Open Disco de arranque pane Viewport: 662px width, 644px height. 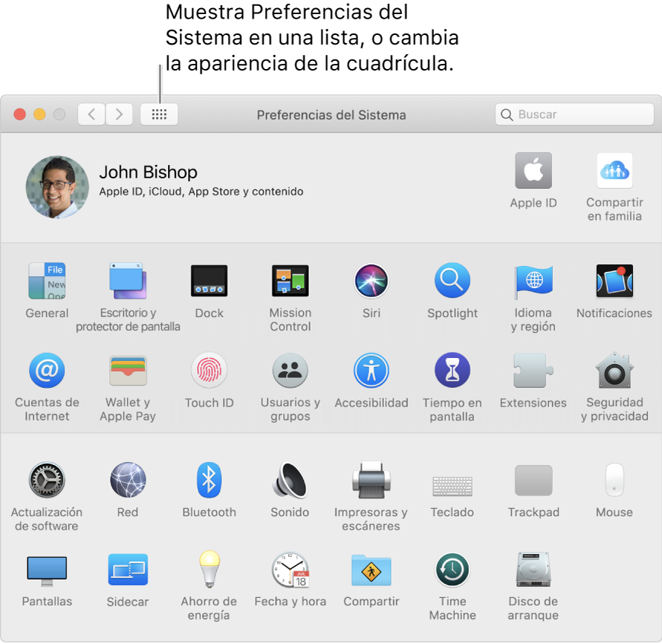pyautogui.click(x=533, y=570)
